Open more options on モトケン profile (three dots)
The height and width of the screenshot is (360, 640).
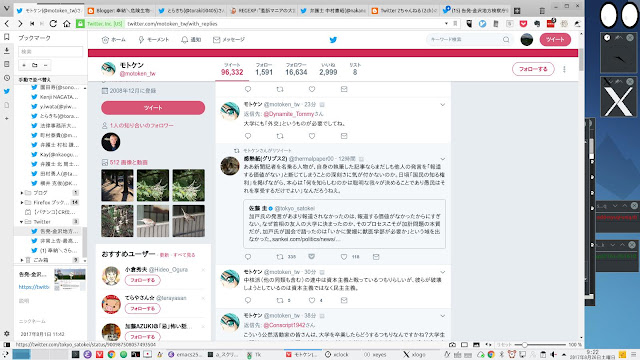[x=564, y=69]
